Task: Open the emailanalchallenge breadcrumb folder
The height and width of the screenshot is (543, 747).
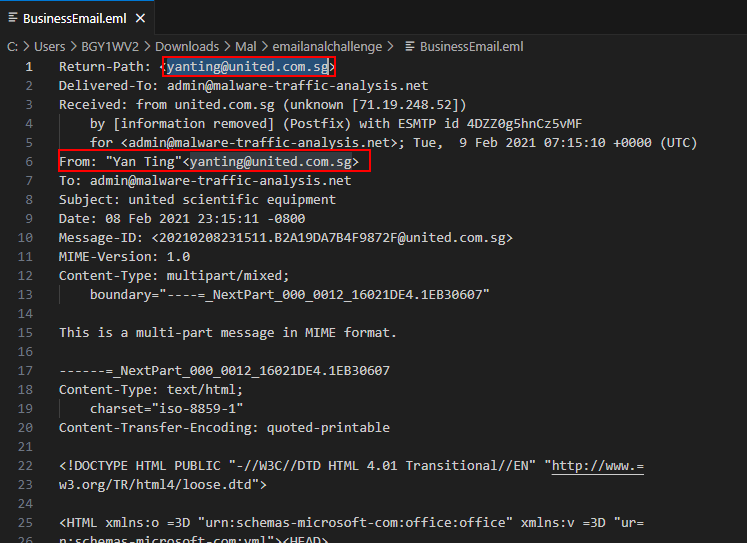Action: (x=329, y=46)
